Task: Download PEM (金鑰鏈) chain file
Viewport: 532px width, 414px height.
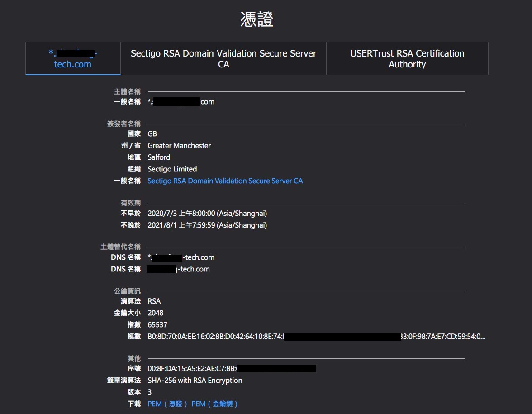Action: 214,404
